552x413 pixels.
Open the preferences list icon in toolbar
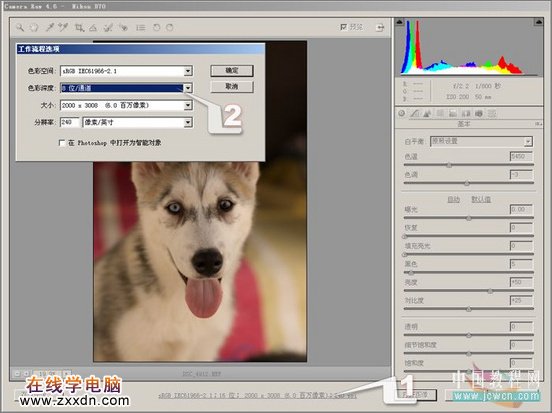141,27
